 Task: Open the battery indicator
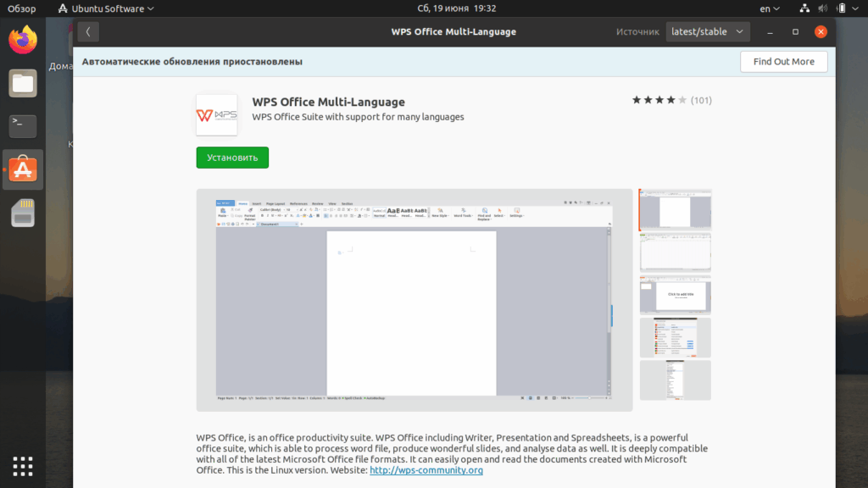[841, 8]
